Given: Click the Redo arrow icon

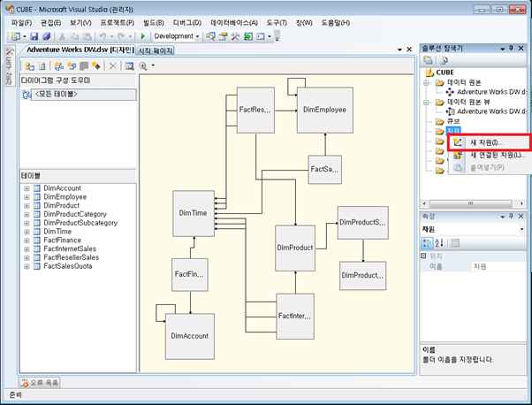Looking at the screenshot, I should [x=121, y=36].
